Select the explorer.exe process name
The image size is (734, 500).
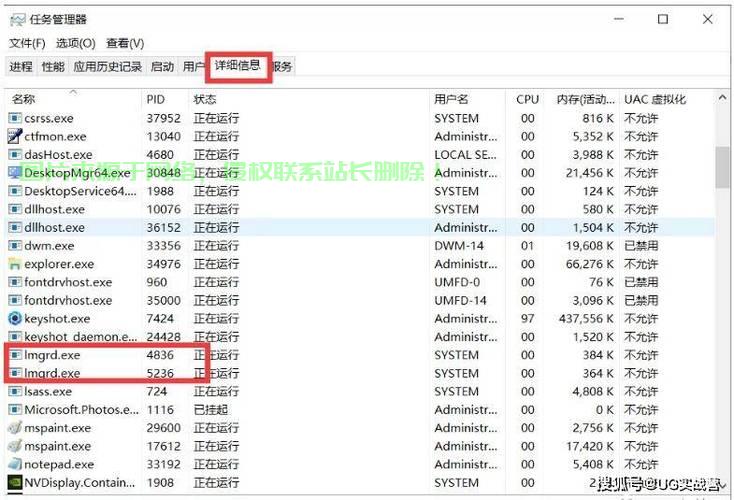[59, 264]
